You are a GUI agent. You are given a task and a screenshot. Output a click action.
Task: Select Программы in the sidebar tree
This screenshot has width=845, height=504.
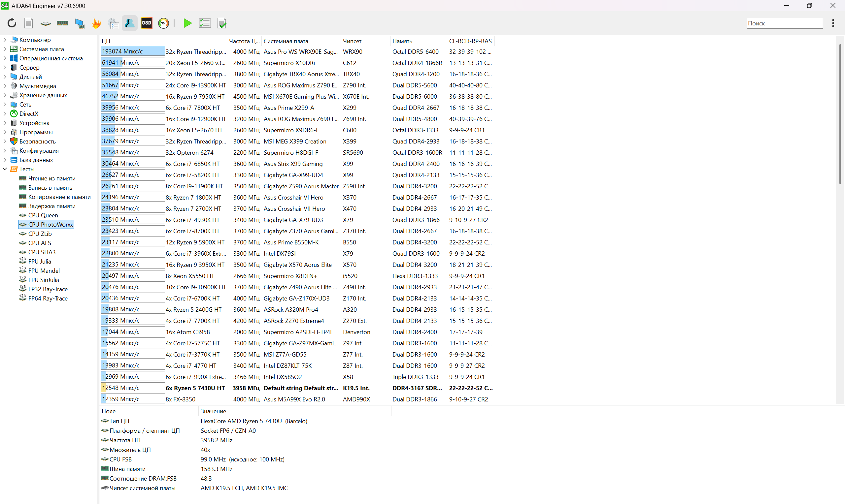(x=36, y=132)
